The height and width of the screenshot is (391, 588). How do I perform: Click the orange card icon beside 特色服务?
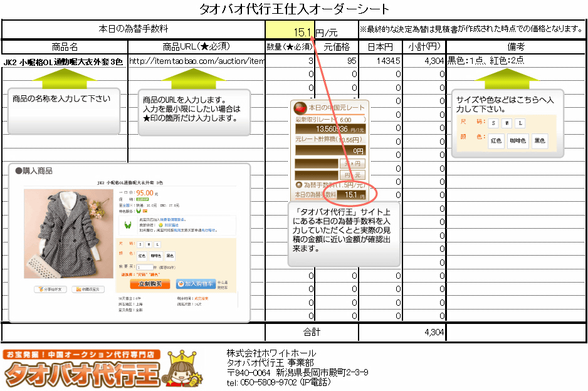click(x=145, y=211)
